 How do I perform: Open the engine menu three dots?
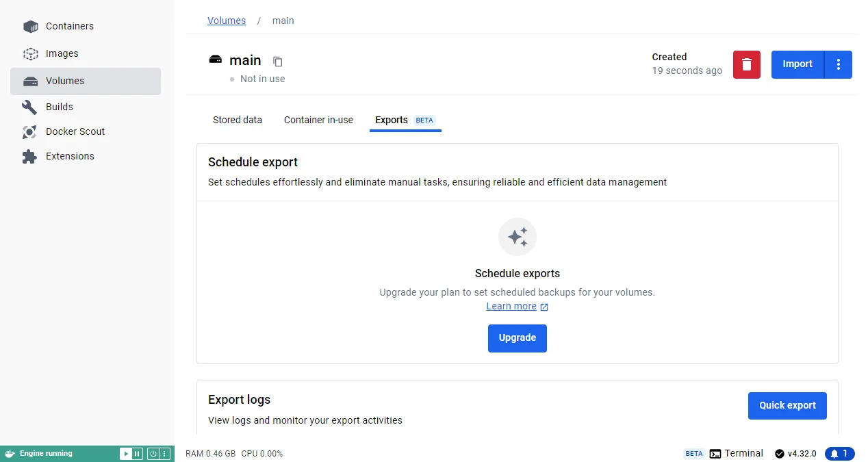164,454
